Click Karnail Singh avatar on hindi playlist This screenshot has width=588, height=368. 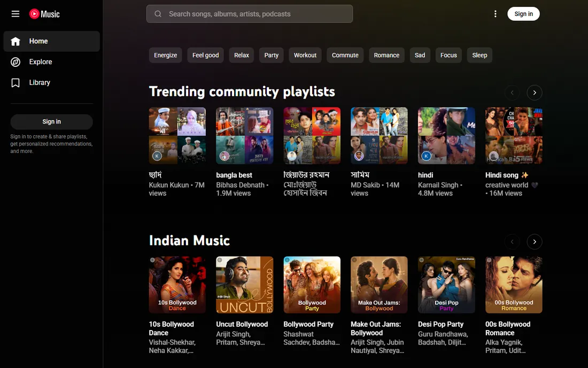tap(426, 156)
